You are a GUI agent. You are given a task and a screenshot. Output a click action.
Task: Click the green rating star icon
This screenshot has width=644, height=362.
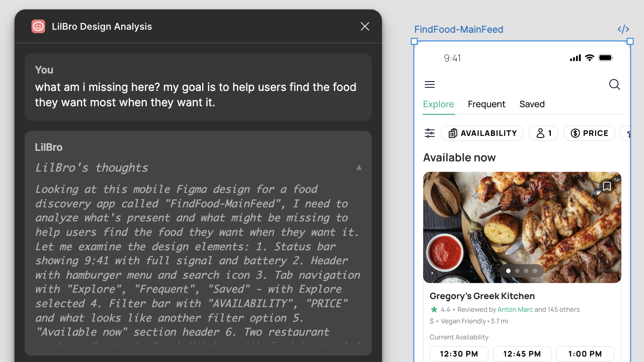coord(434,309)
